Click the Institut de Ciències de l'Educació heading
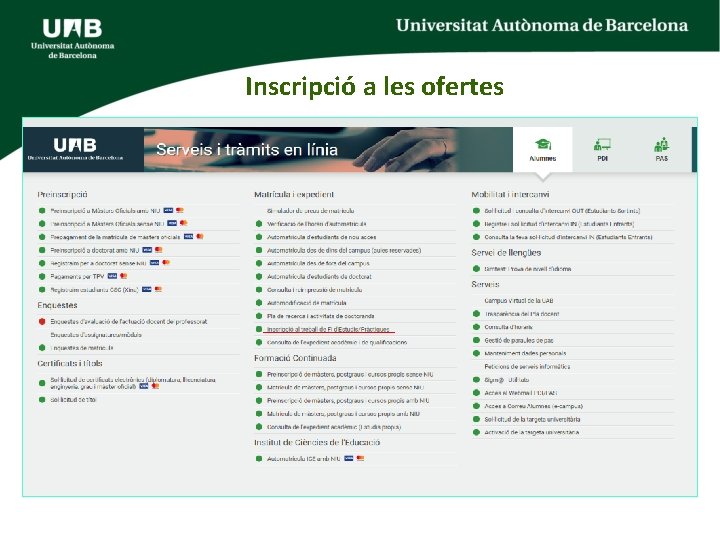The width and height of the screenshot is (720, 540). coord(317,442)
